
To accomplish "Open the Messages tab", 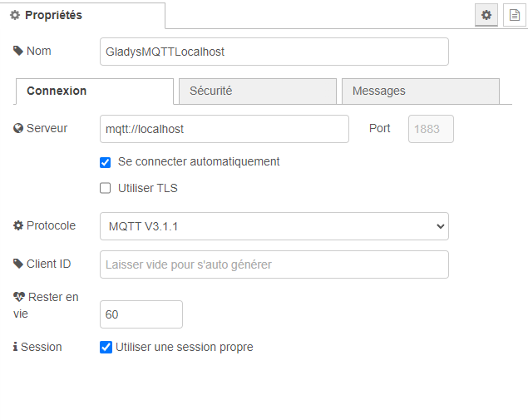I will (420, 91).
